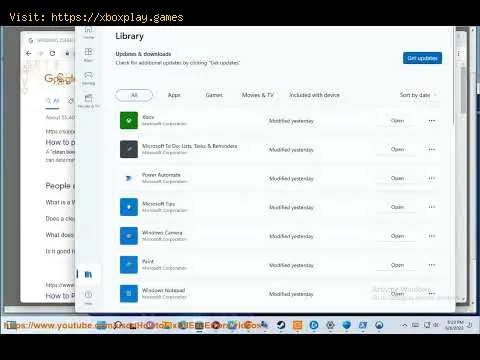Click the Windows Notepad app icon
This screenshot has height=360, width=480.
point(129,293)
